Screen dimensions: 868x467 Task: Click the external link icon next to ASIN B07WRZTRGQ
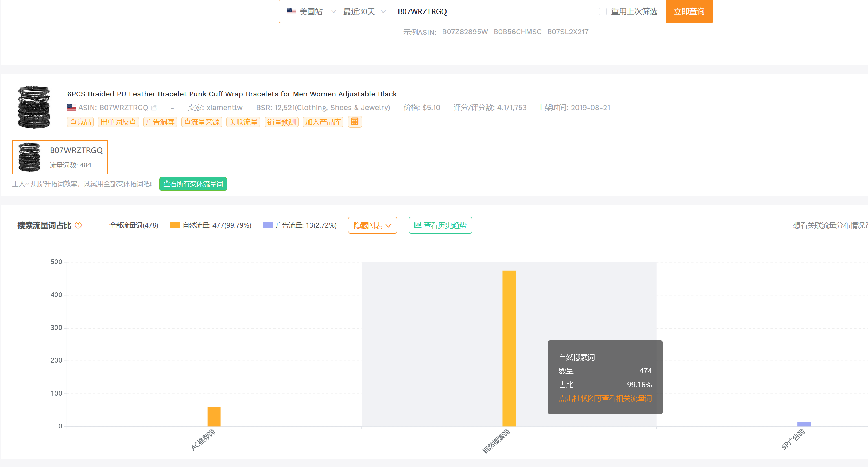[x=154, y=108]
